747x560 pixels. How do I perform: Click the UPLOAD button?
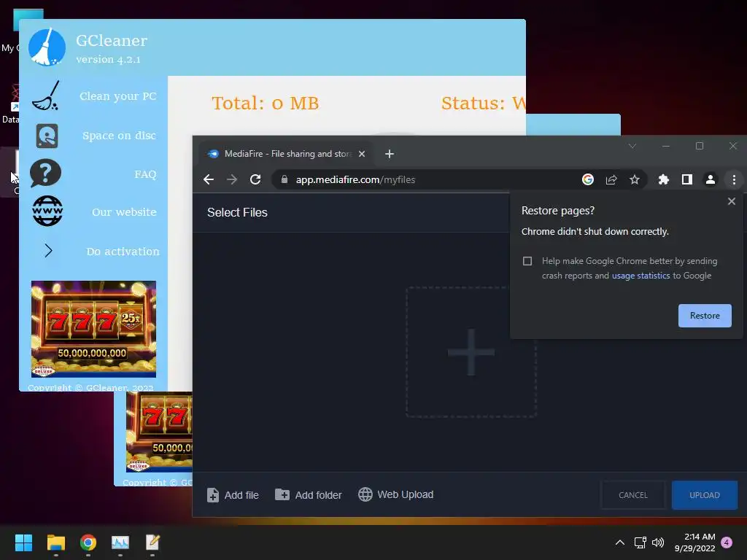pos(704,495)
